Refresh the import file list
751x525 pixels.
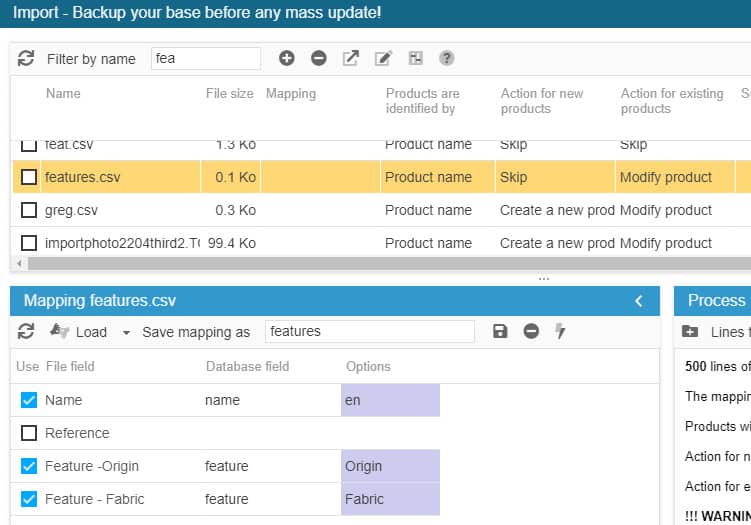(26, 59)
